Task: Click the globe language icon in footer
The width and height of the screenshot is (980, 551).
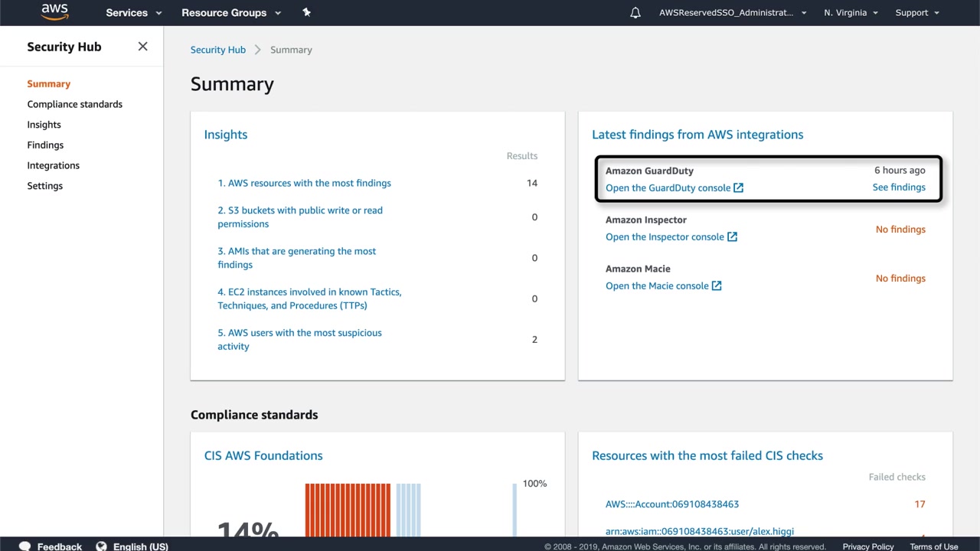Action: tap(101, 546)
